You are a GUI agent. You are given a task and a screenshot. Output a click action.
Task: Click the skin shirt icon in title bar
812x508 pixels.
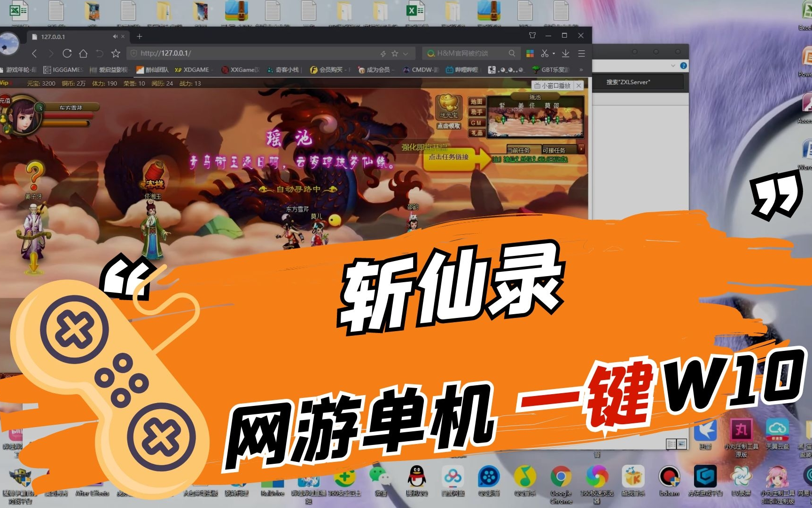pos(532,35)
